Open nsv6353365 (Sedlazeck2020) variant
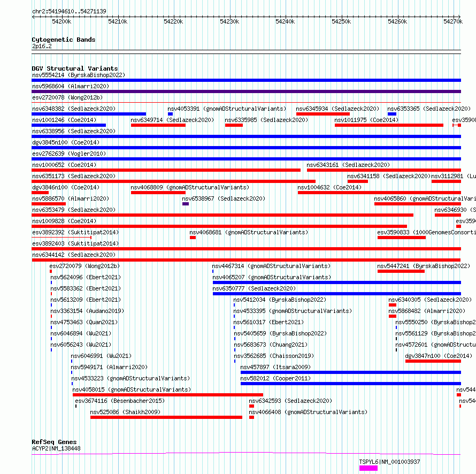 429,109
